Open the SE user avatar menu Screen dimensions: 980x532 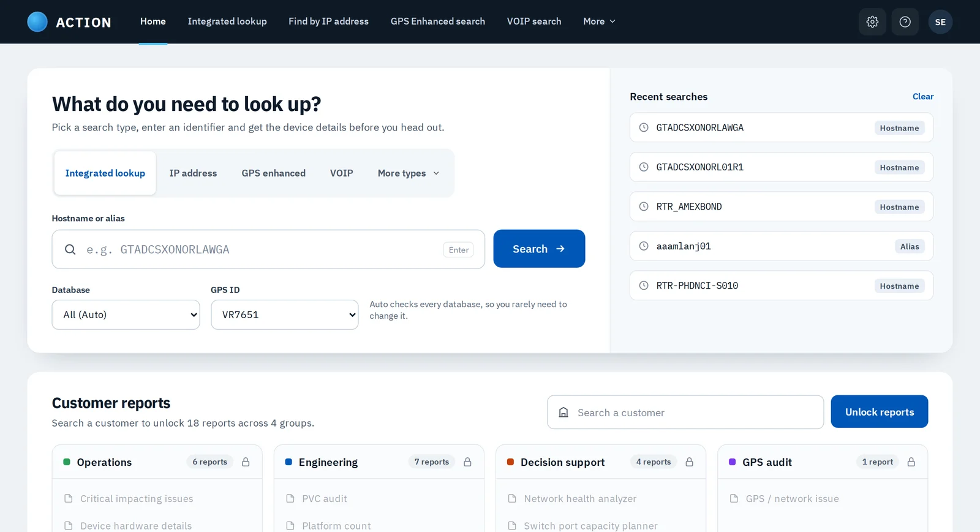pyautogui.click(x=940, y=21)
